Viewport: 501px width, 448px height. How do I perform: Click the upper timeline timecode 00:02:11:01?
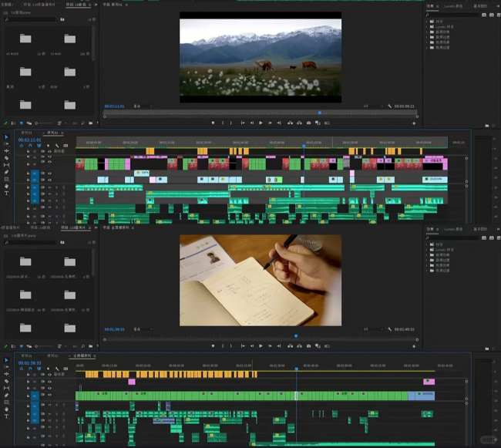tap(29, 140)
